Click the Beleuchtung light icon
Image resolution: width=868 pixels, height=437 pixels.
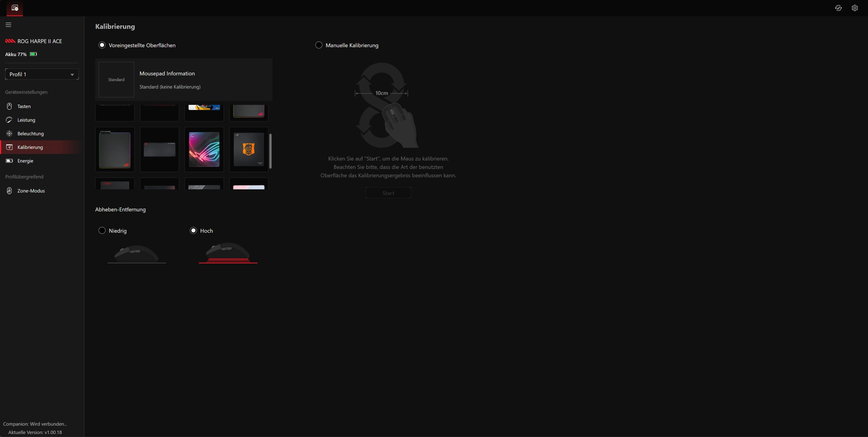coord(10,134)
